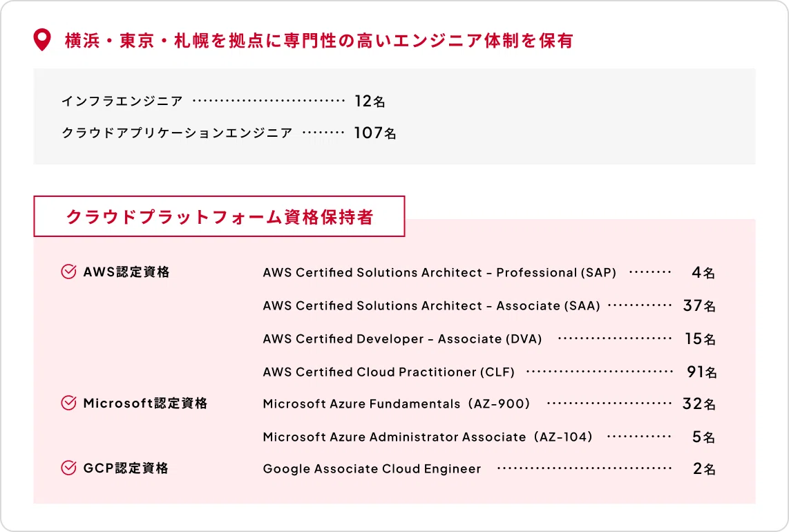Click the checkmark icon beside AWS認定資格
The image size is (789, 532).
pyautogui.click(x=67, y=272)
